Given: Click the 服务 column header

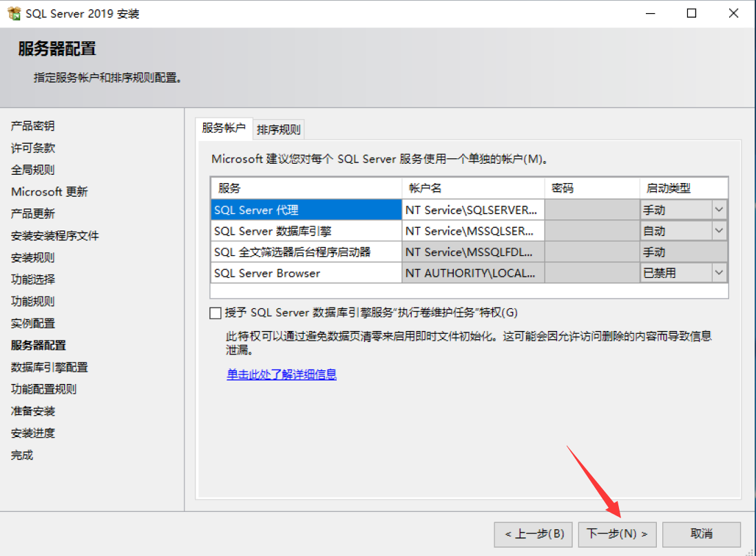Looking at the screenshot, I should click(306, 188).
